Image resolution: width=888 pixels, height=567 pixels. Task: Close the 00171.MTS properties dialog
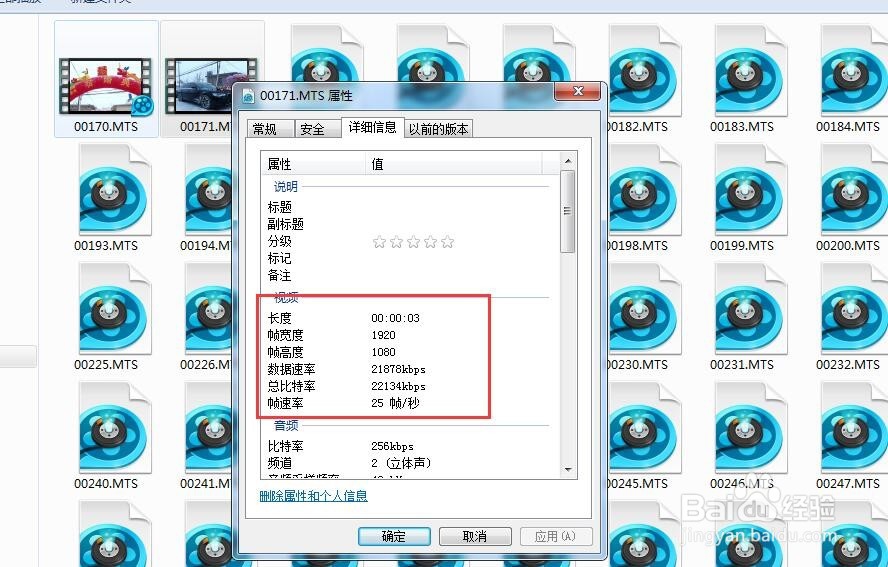578,91
